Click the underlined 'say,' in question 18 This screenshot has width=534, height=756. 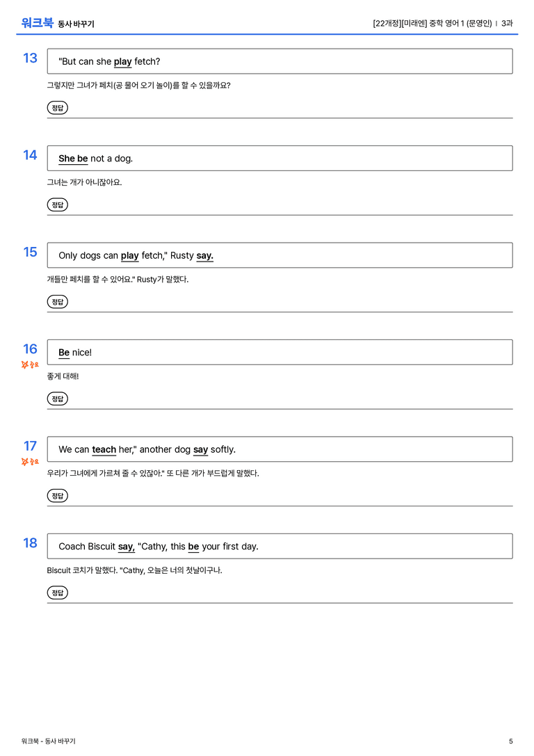(127, 547)
